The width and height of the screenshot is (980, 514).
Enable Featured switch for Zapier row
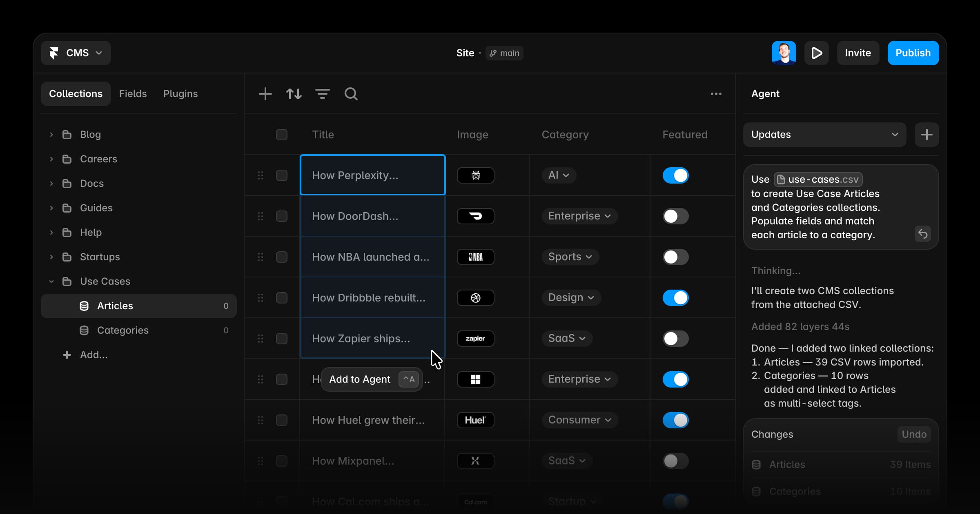[x=676, y=339]
